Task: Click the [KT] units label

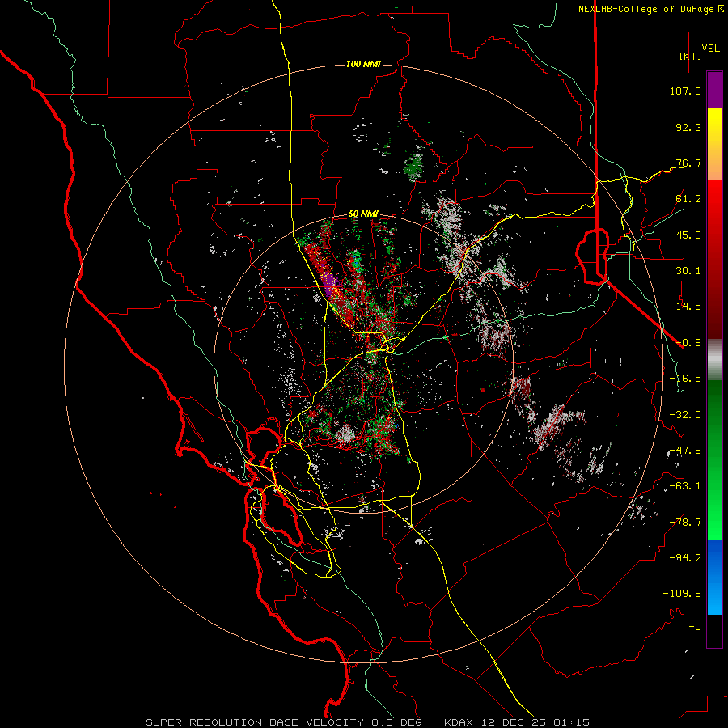Action: click(691, 56)
